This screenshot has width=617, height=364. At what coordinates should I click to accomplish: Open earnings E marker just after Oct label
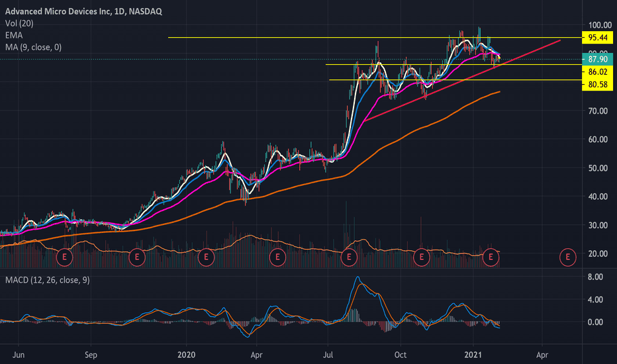[x=422, y=257]
